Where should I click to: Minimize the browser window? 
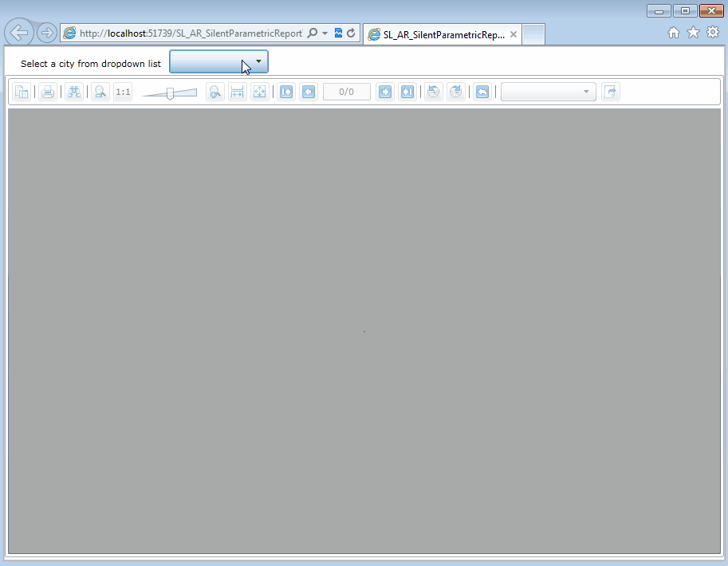click(659, 10)
